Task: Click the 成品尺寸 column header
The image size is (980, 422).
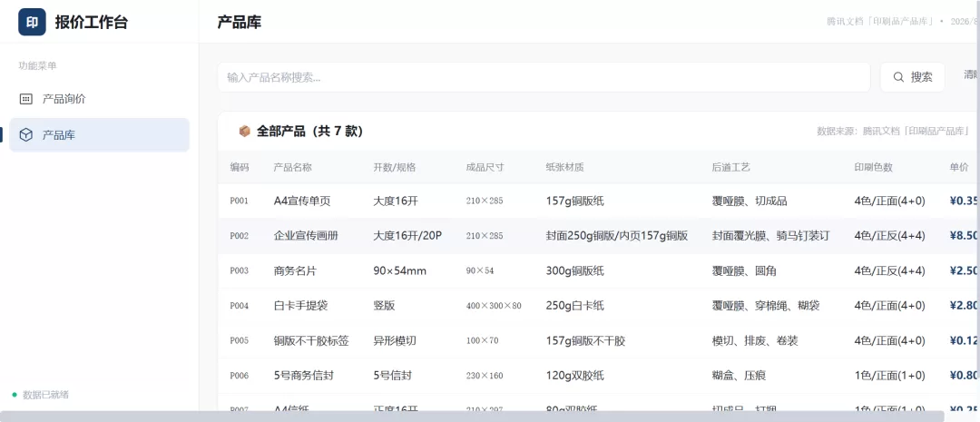Action: pos(485,168)
